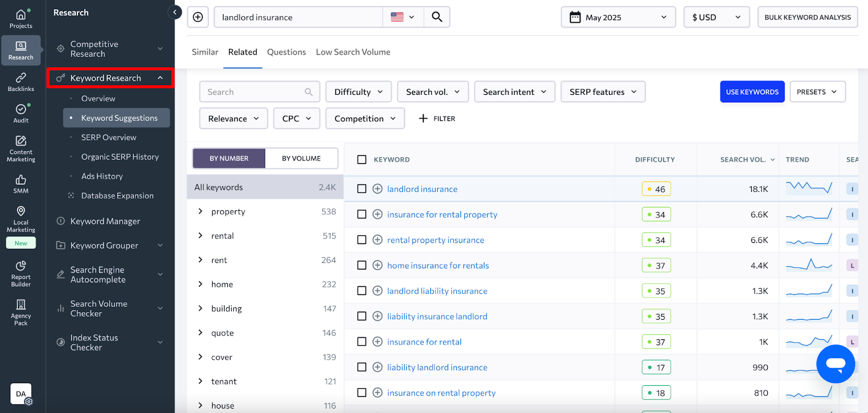Tick the select-all Keyword header checkbox
868x413 pixels.
click(362, 159)
